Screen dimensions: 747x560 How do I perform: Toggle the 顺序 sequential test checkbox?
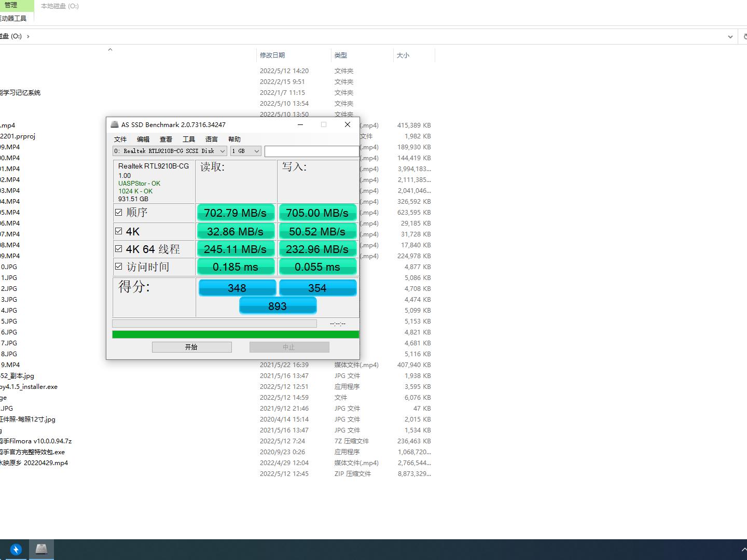click(x=119, y=212)
